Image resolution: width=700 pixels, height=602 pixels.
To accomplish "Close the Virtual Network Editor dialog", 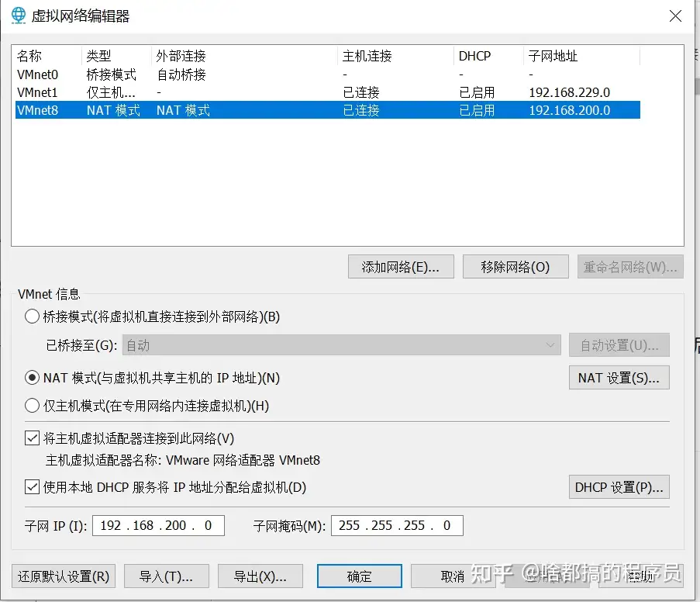I will click(675, 16).
